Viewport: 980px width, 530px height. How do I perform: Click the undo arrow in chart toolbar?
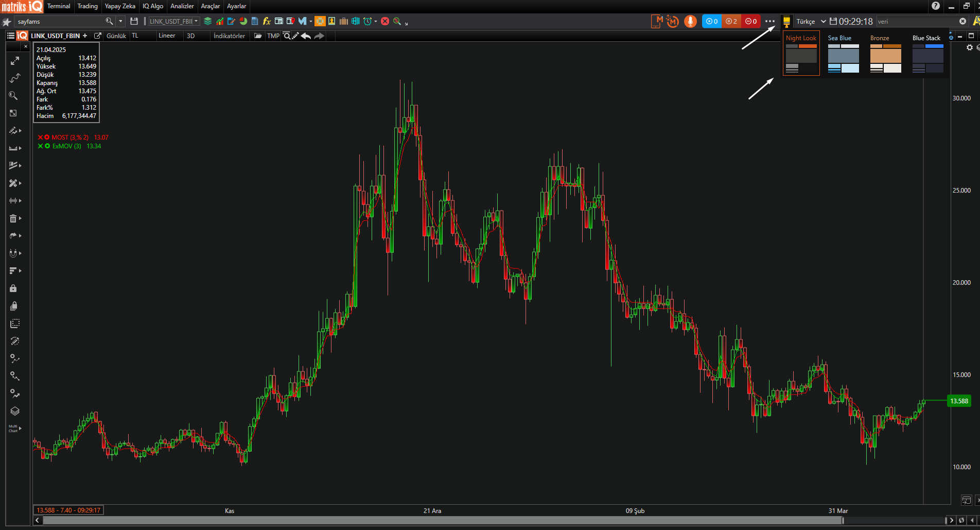tap(306, 36)
